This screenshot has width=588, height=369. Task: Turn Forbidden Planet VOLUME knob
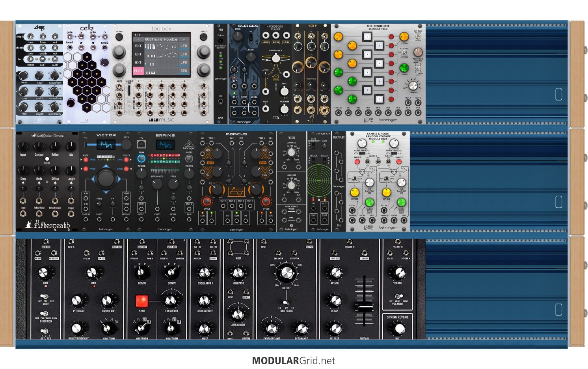tap(284, 109)
